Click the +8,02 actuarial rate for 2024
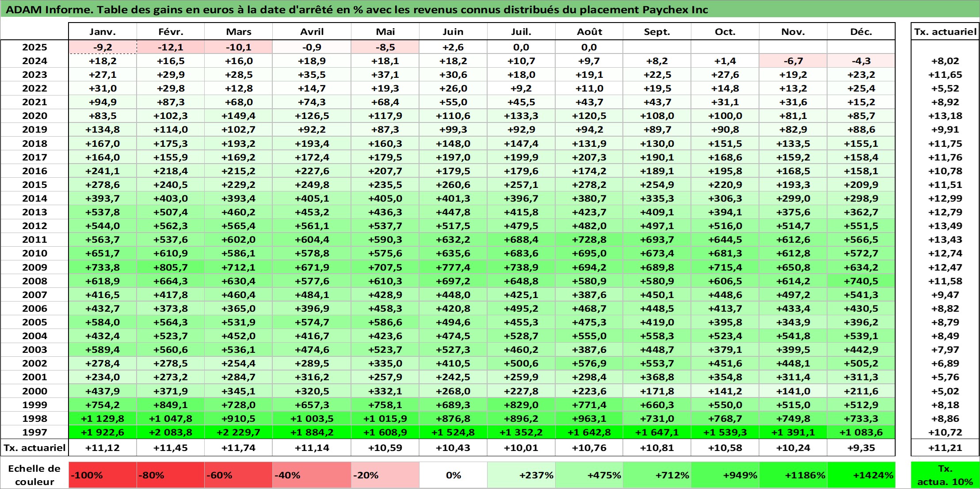Screen dimensions: 980x489 click(x=945, y=61)
